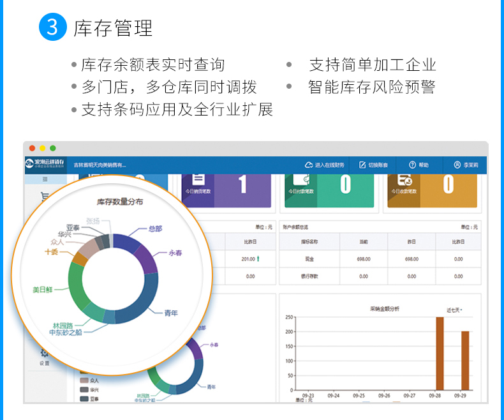Viewport: 504px width, 420px height.
Task: Toggle the 华兴 legend swatch
Action: coord(84,390)
